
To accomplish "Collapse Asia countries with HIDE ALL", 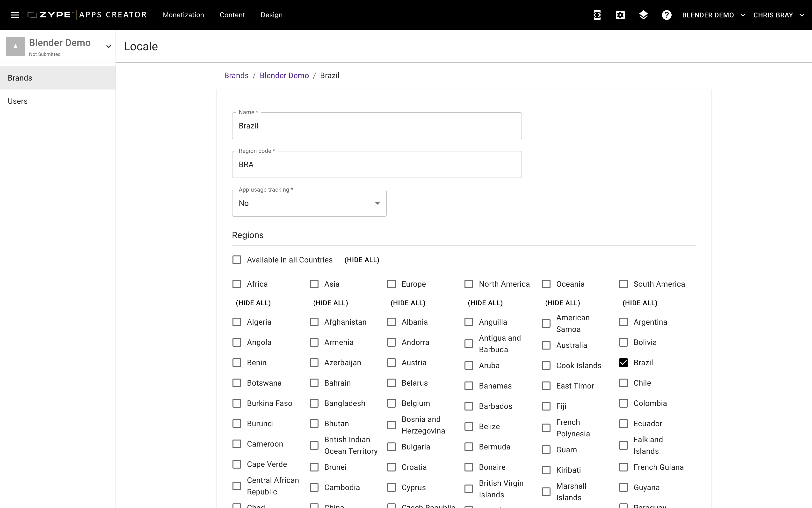I will pyautogui.click(x=331, y=303).
